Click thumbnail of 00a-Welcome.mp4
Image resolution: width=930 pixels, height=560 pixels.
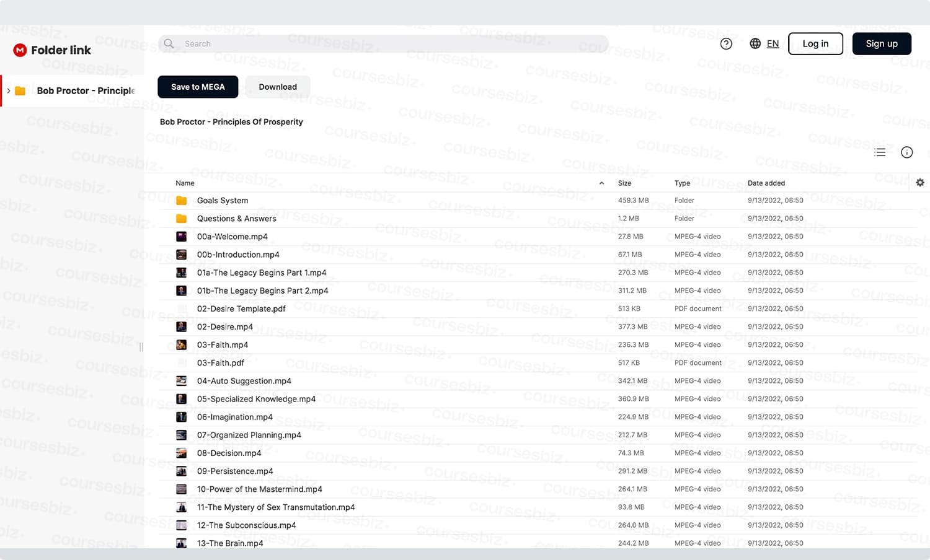pyautogui.click(x=181, y=237)
